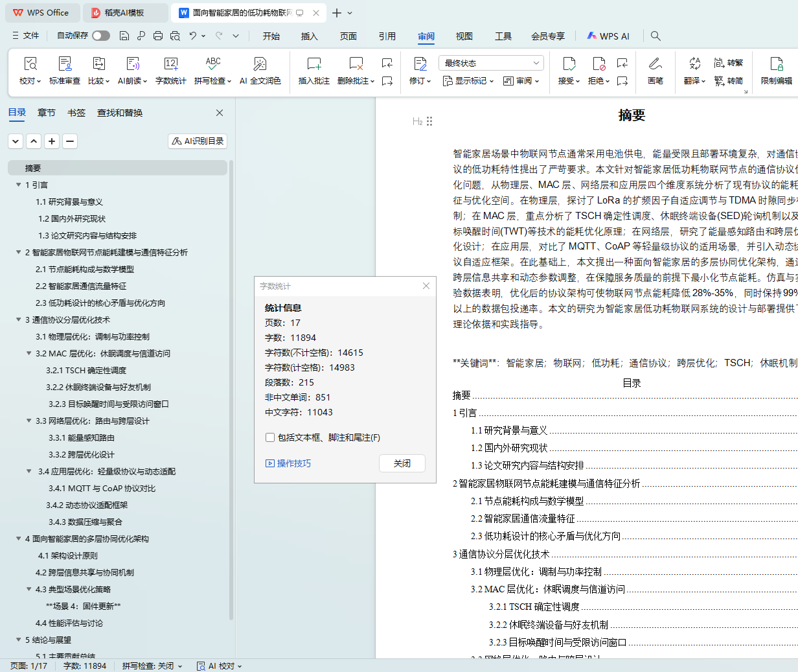Open the 显示标记 dropdown
The width and height of the screenshot is (798, 672).
[x=468, y=81]
